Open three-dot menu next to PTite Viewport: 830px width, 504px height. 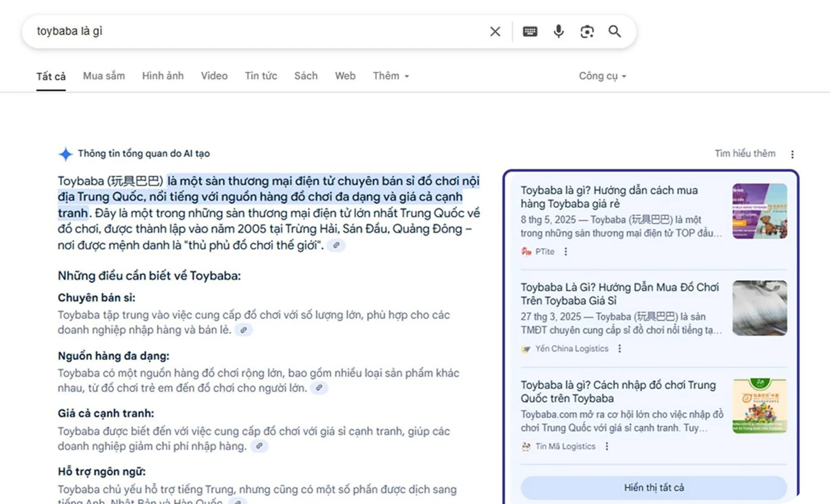coord(566,251)
